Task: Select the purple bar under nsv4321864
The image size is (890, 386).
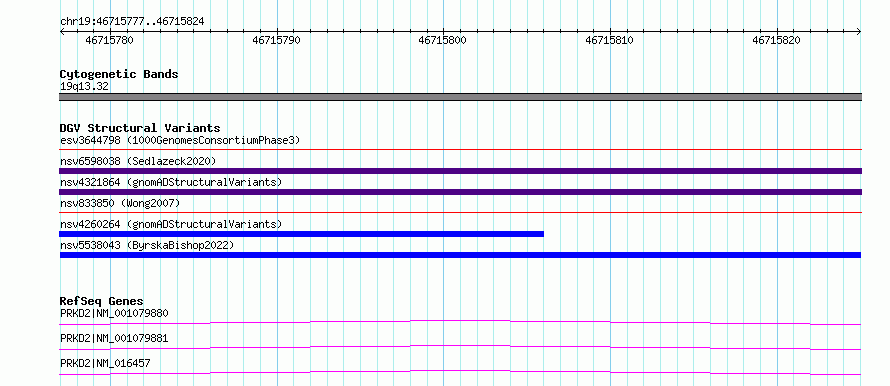Action: pyautogui.click(x=460, y=192)
